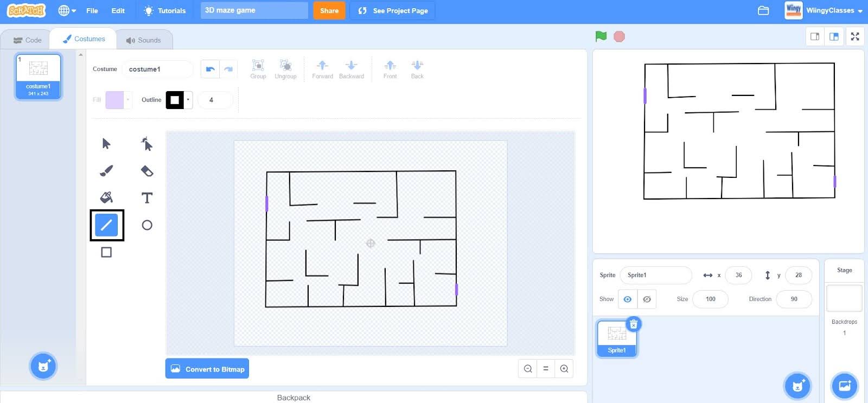
Task: Click the project title field
Action: tap(254, 10)
